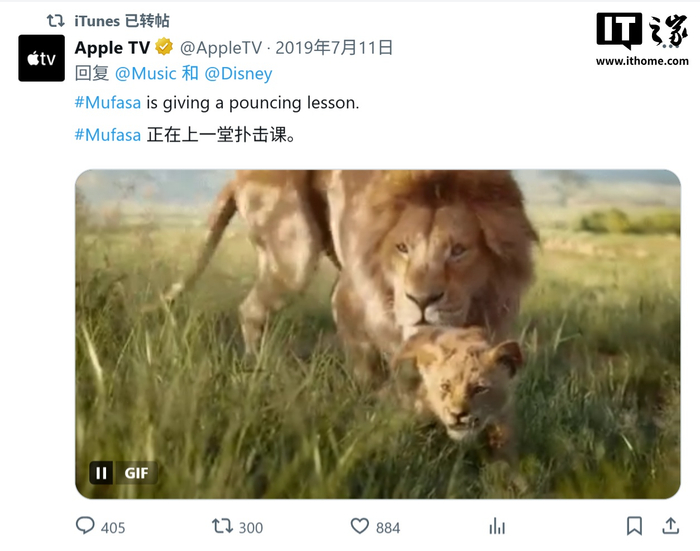Pause the playing GIF
700x551 pixels.
click(101, 472)
